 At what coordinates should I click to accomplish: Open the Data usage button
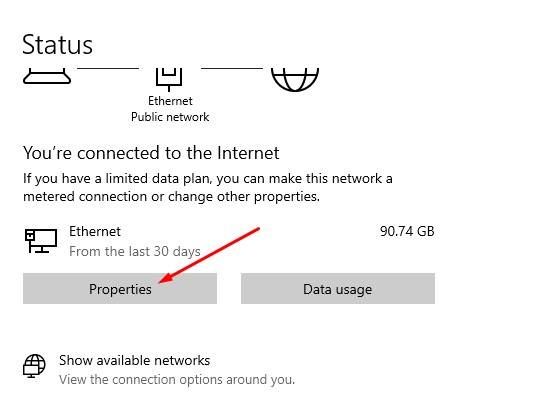tap(338, 289)
